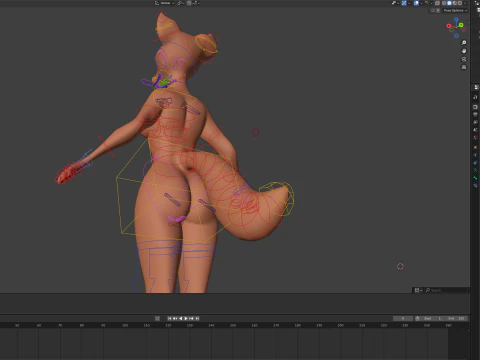Open the Render properties tab
The image size is (480, 360).
[x=475, y=107]
